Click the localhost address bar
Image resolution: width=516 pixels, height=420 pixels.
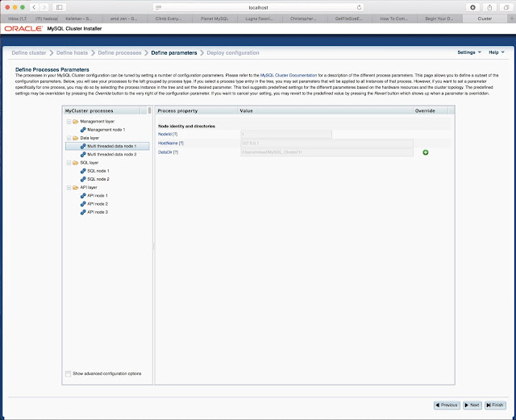pyautogui.click(x=258, y=7)
